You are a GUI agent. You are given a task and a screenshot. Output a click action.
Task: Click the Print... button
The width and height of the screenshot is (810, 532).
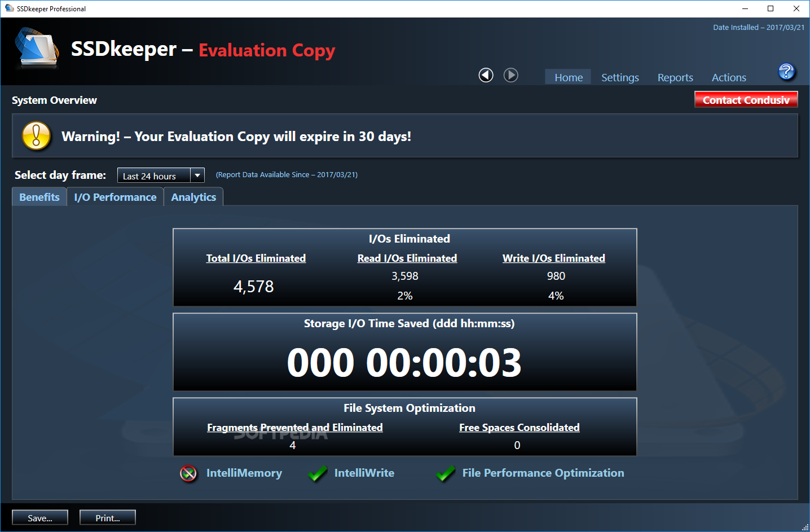click(108, 518)
